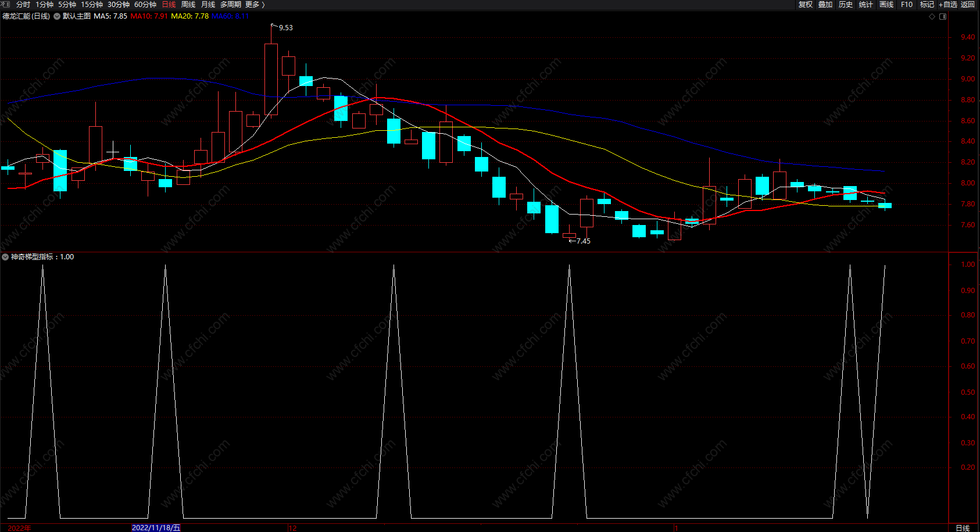Switch to the 60分钟 period tab

tap(145, 5)
